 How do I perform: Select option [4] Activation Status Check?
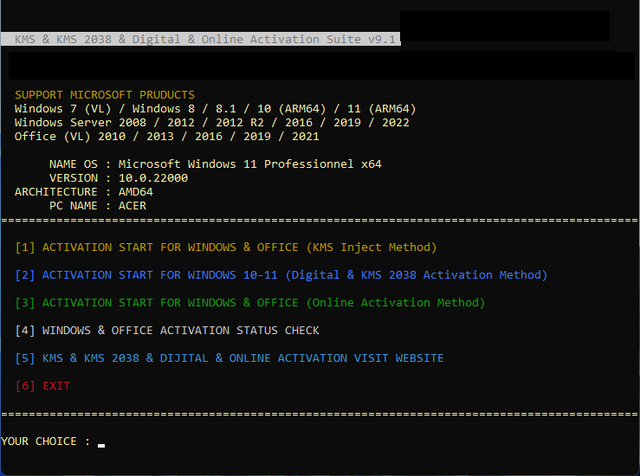167,330
